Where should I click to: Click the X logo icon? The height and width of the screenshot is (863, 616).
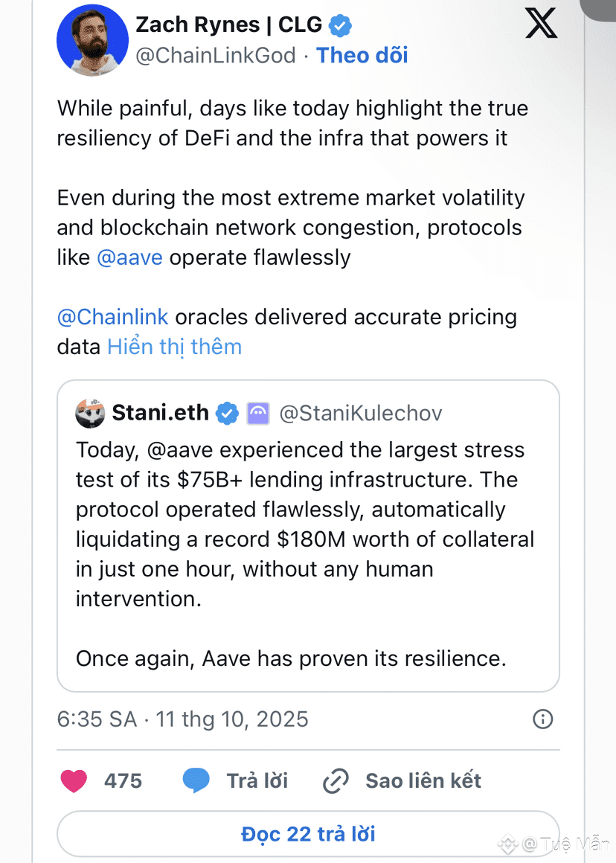pyautogui.click(x=541, y=24)
